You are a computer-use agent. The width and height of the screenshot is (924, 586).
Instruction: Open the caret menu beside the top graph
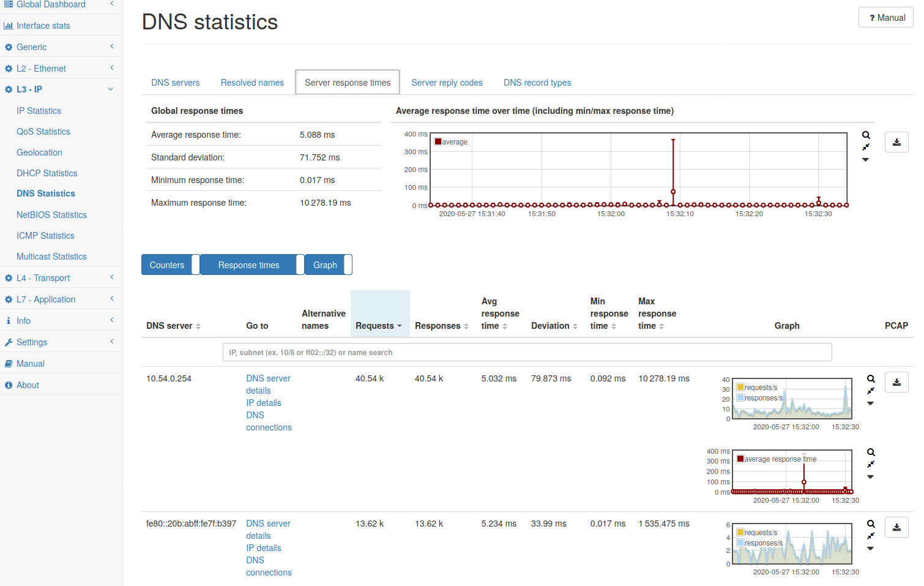[x=865, y=160]
